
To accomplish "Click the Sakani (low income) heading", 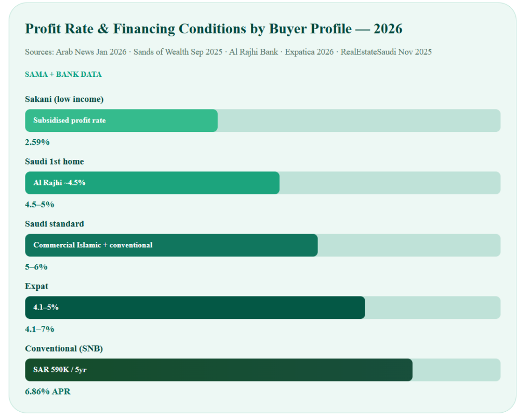I will pos(64,99).
